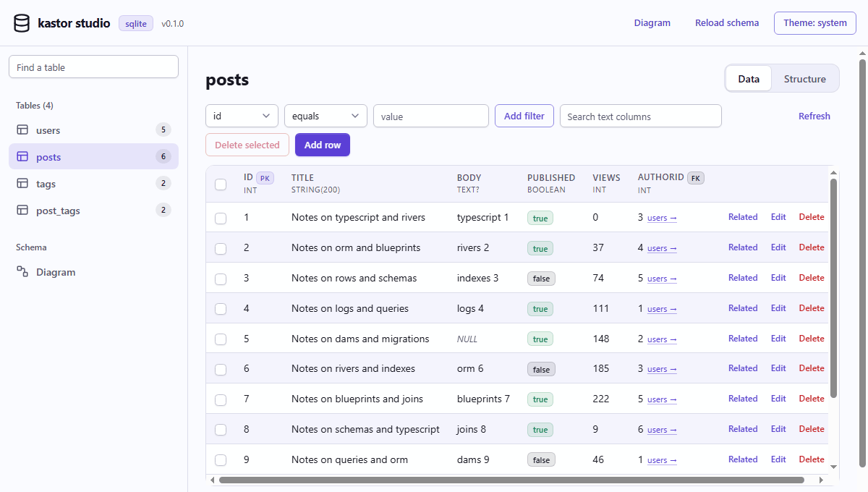Focus the Search text columns field
Viewport: 868px width, 492px height.
click(x=641, y=116)
